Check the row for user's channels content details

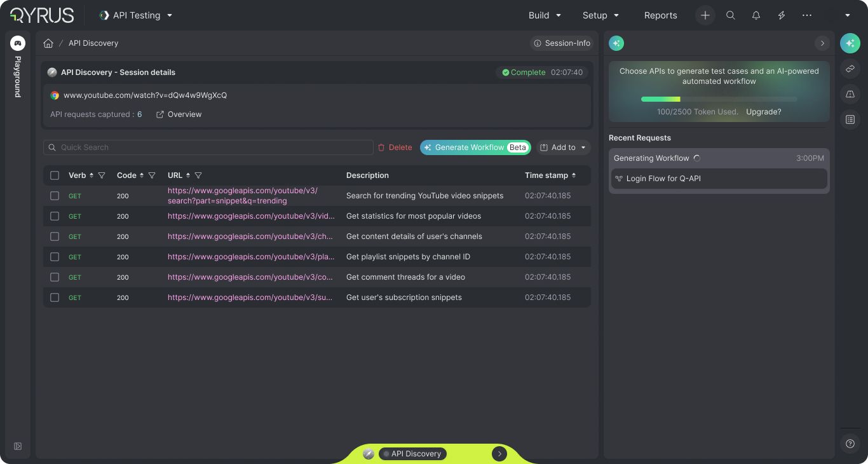tap(55, 236)
